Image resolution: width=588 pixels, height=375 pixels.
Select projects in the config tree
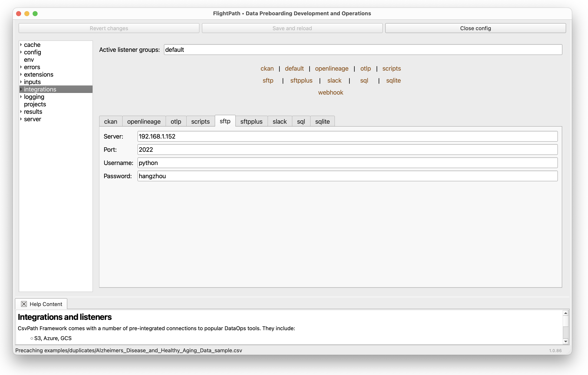point(35,104)
